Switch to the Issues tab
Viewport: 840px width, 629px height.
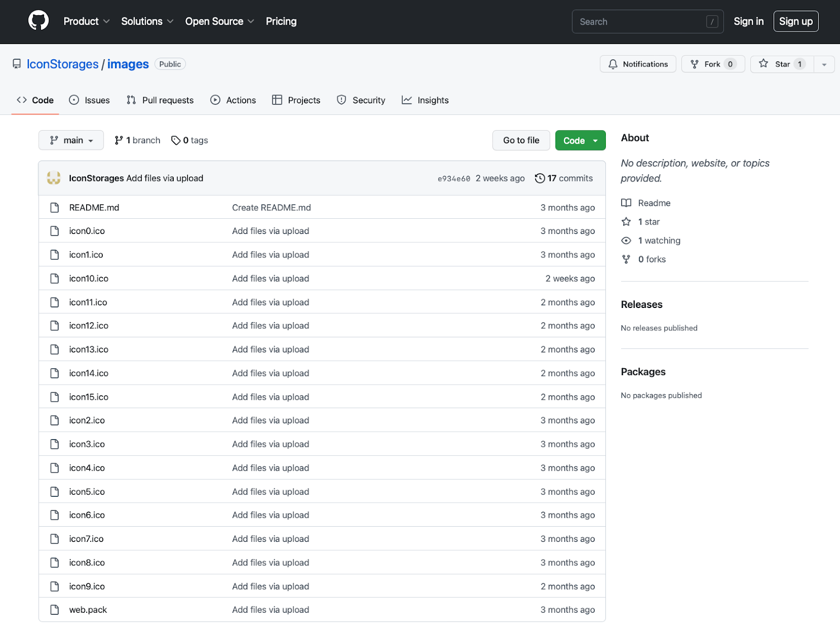[x=90, y=100]
